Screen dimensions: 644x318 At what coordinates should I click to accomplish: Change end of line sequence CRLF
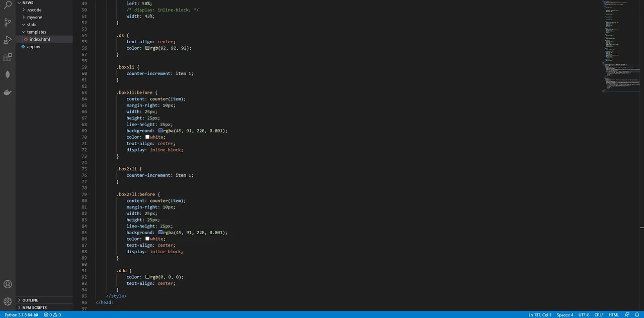[x=599, y=315]
